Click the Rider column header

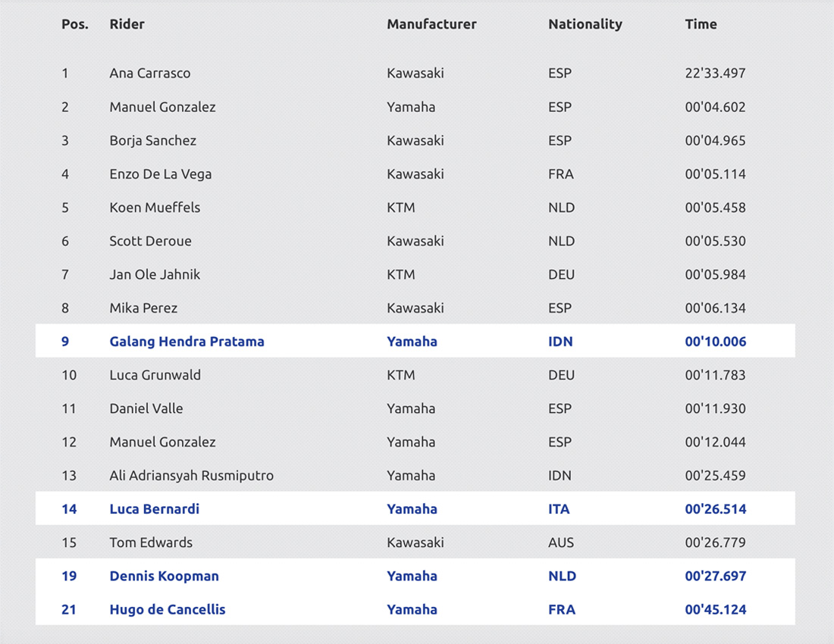127,24
